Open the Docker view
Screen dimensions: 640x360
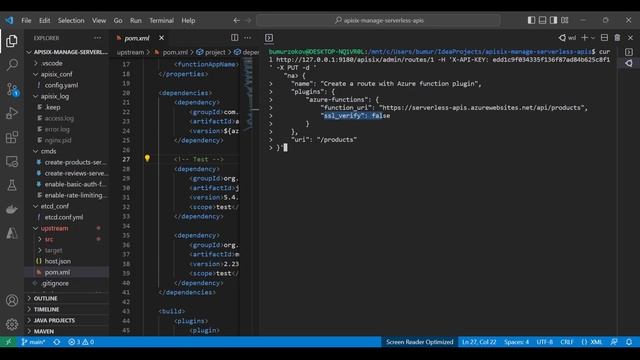coord(12,209)
